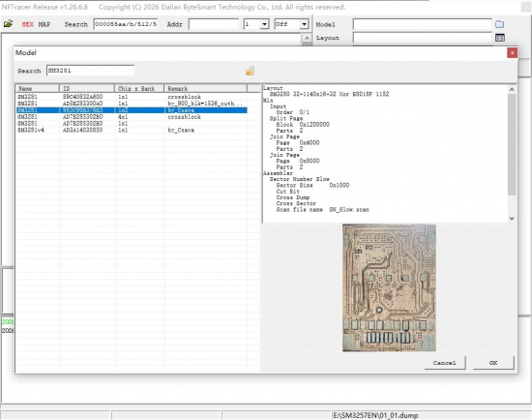Image resolution: width=532 pixels, height=420 pixels.
Task: Sort list by Chip x Bank column header
Action: [x=139, y=88]
